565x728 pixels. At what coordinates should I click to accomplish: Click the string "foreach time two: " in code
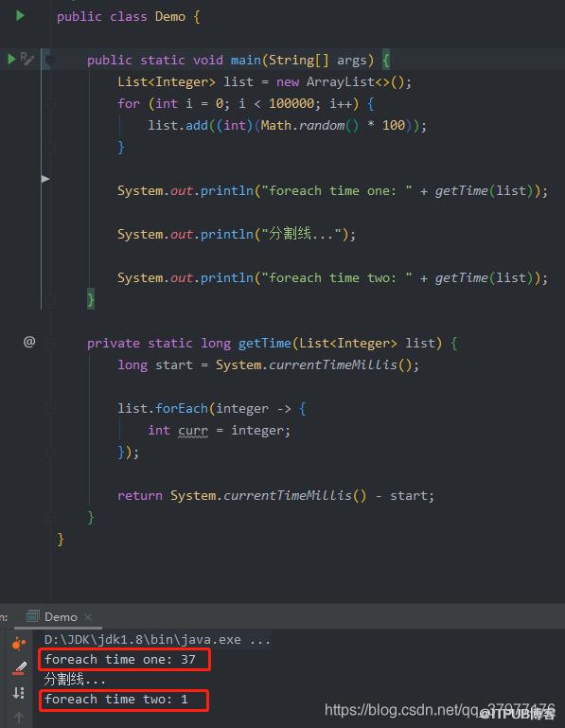(336, 277)
